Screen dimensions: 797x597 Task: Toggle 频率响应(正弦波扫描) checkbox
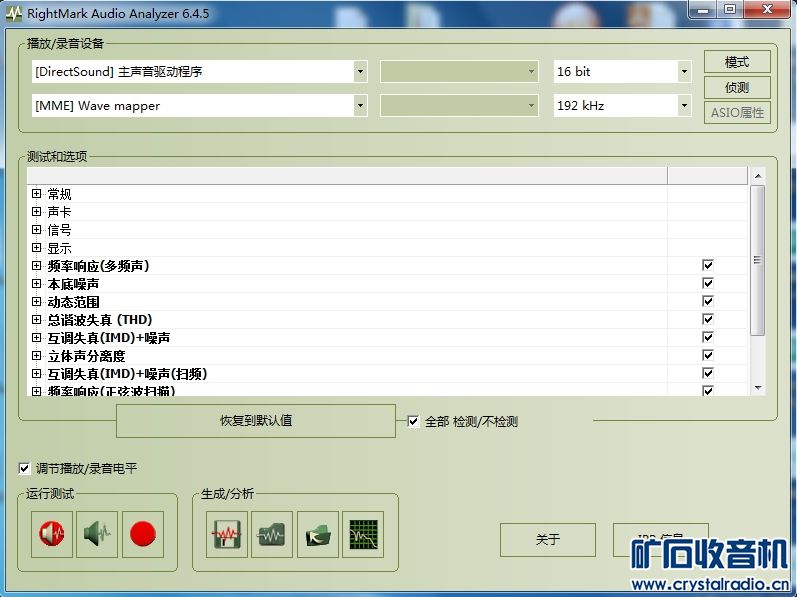708,391
